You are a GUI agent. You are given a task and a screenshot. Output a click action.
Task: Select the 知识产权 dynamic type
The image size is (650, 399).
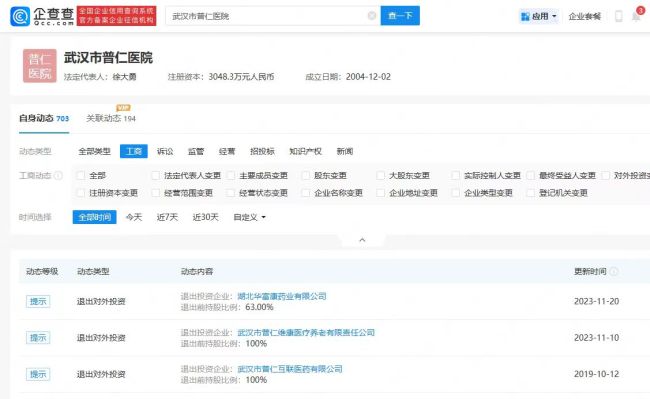click(305, 151)
